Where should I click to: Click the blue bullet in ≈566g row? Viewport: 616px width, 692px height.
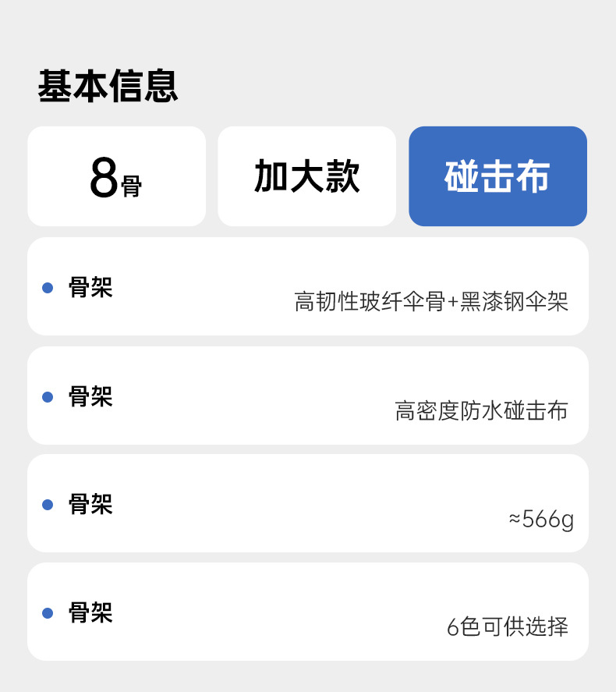(48, 505)
